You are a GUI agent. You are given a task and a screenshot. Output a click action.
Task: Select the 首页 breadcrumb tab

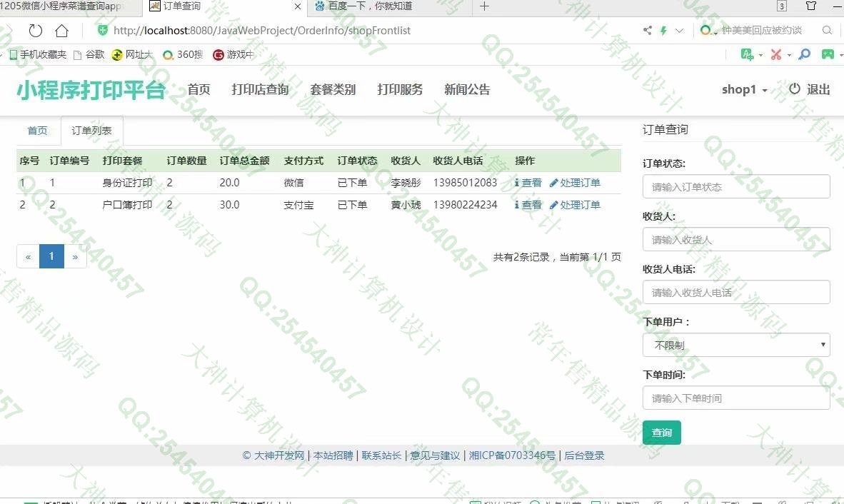click(38, 131)
